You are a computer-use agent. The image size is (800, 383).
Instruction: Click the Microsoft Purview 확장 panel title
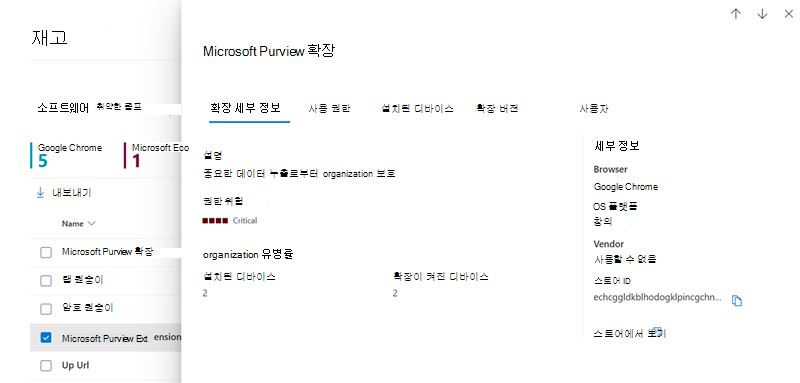[269, 51]
